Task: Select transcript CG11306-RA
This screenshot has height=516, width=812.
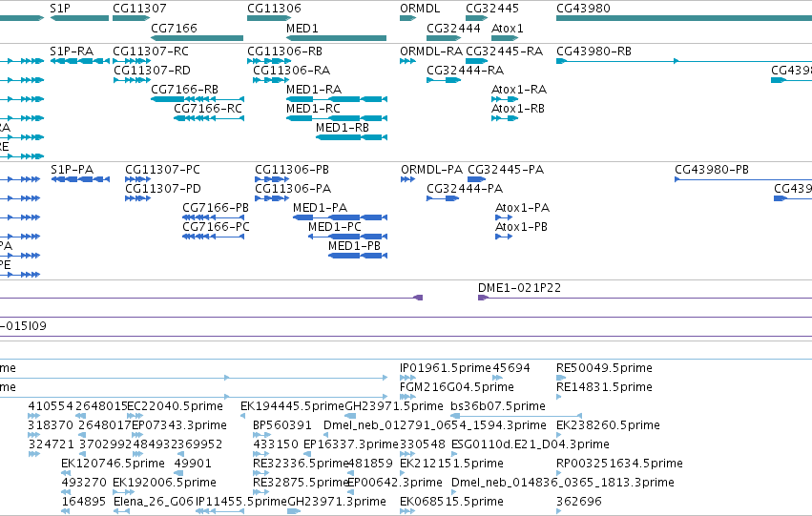Action: pyautogui.click(x=271, y=80)
